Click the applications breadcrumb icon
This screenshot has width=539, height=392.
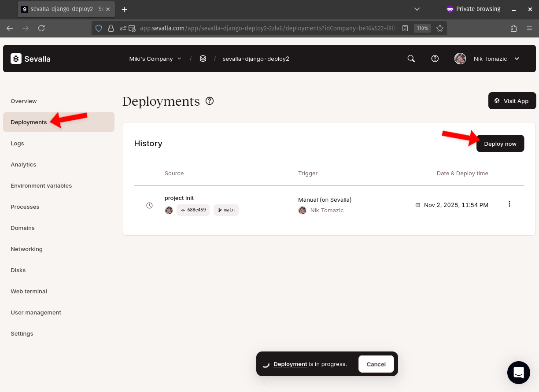tap(203, 58)
